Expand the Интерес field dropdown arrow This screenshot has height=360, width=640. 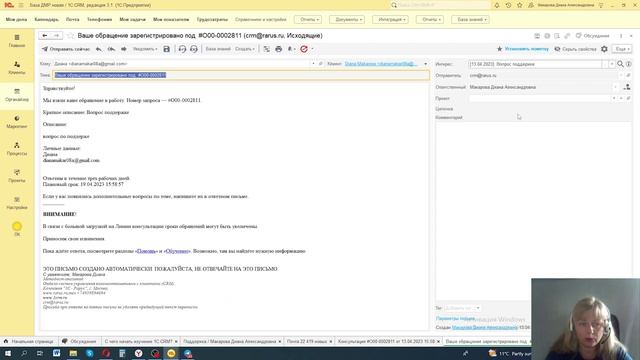tap(612, 64)
